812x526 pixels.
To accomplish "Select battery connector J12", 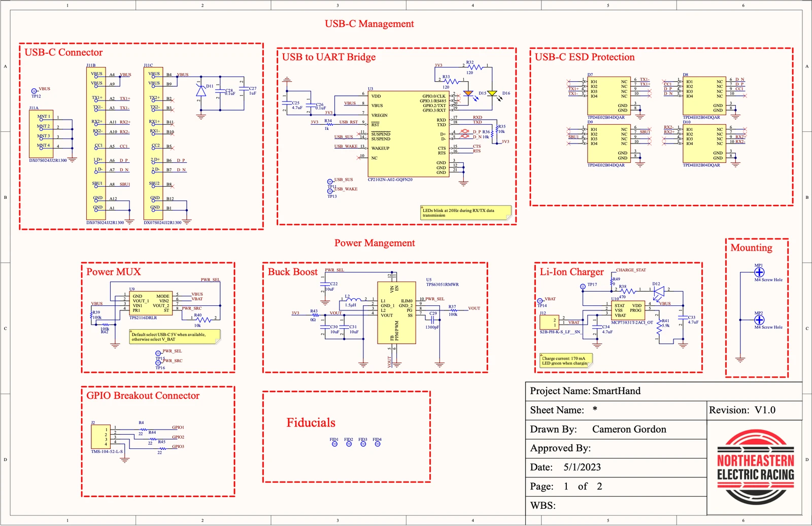I will pos(549,322).
